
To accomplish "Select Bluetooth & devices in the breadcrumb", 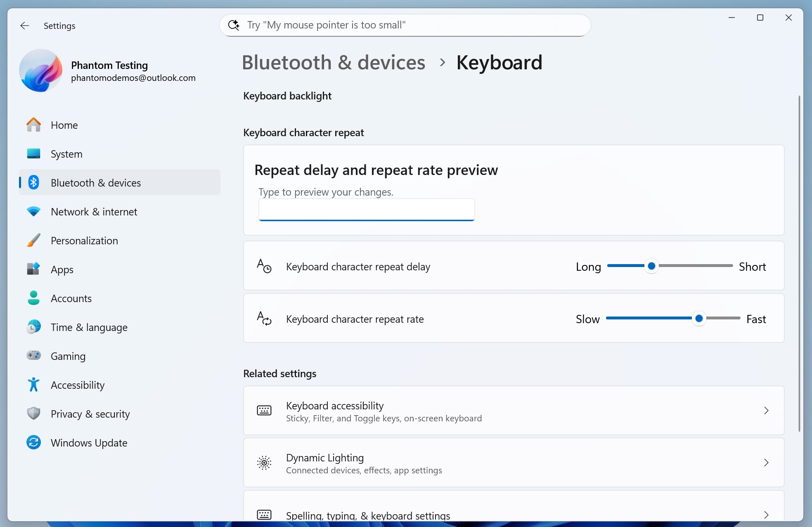I will coord(334,63).
